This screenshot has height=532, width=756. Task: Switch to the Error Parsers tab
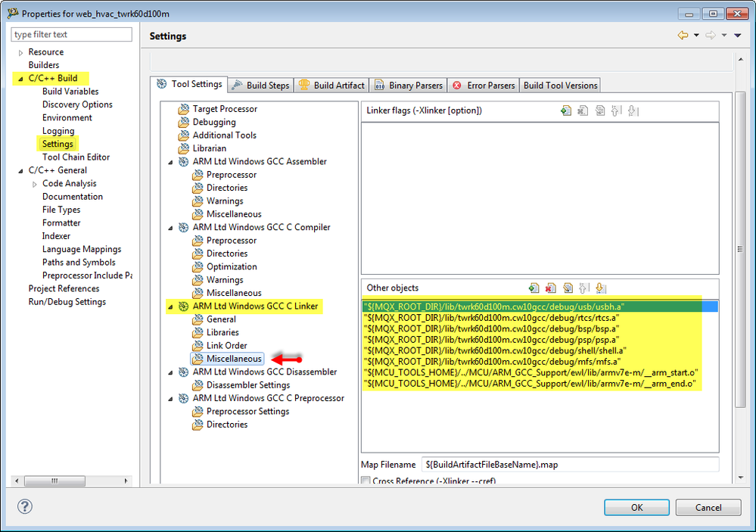click(484, 86)
